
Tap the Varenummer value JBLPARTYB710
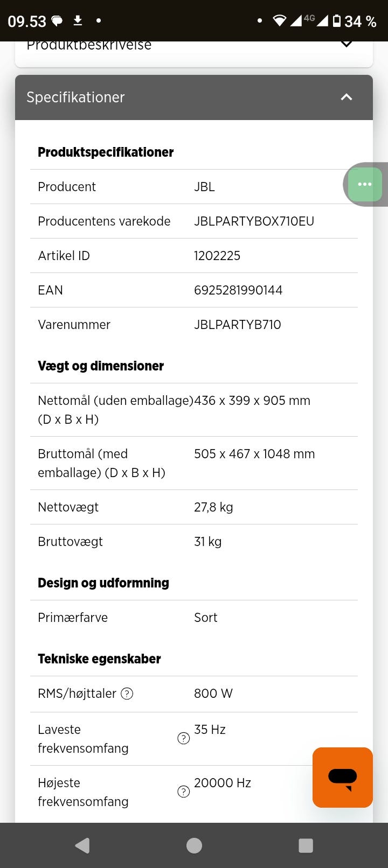237,325
